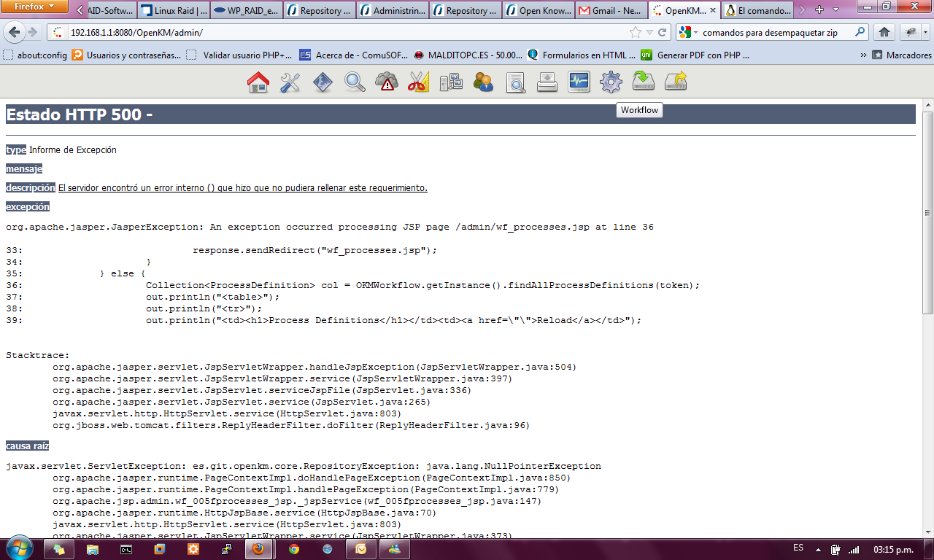Open the error report warning-cloud icon
This screenshot has height=560, width=934.
[x=387, y=82]
